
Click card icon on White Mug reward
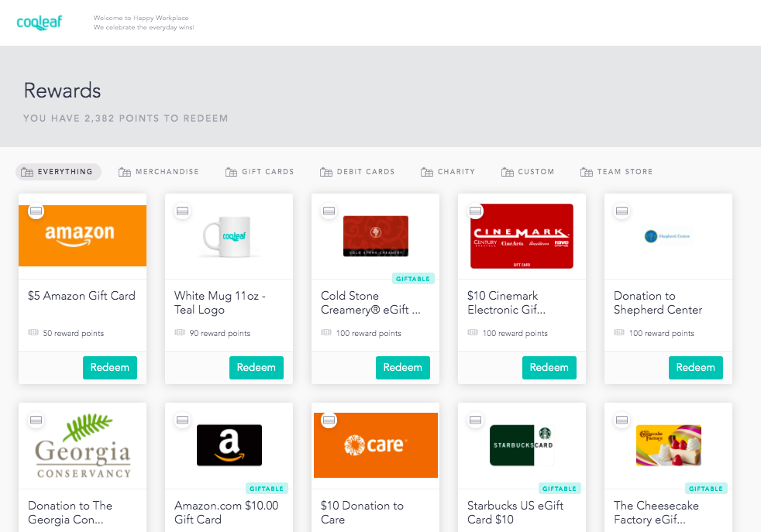click(x=182, y=211)
